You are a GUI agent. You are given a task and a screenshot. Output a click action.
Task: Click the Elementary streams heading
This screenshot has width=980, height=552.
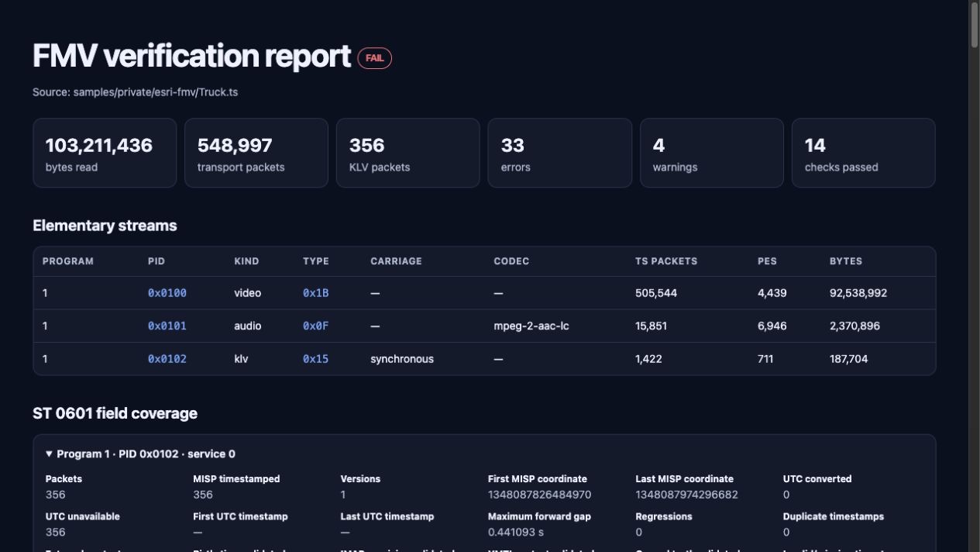click(105, 226)
